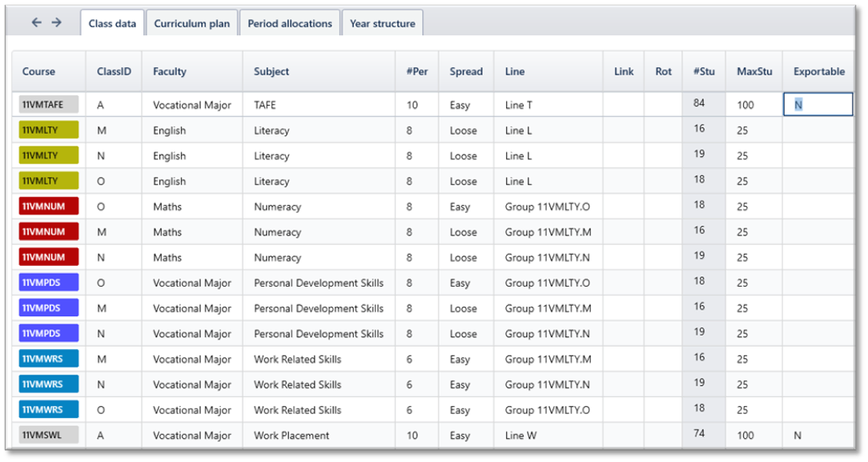
Task: Select the Year structure tab
Action: [x=383, y=23]
